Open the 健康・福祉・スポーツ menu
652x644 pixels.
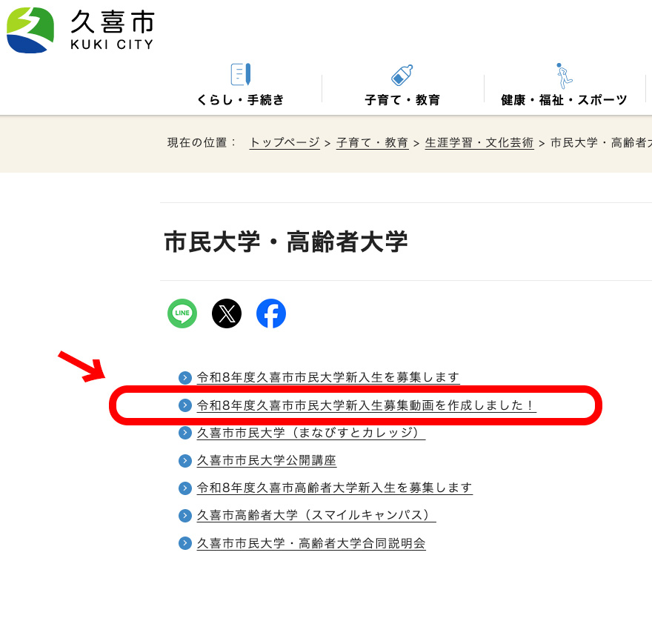click(x=564, y=100)
